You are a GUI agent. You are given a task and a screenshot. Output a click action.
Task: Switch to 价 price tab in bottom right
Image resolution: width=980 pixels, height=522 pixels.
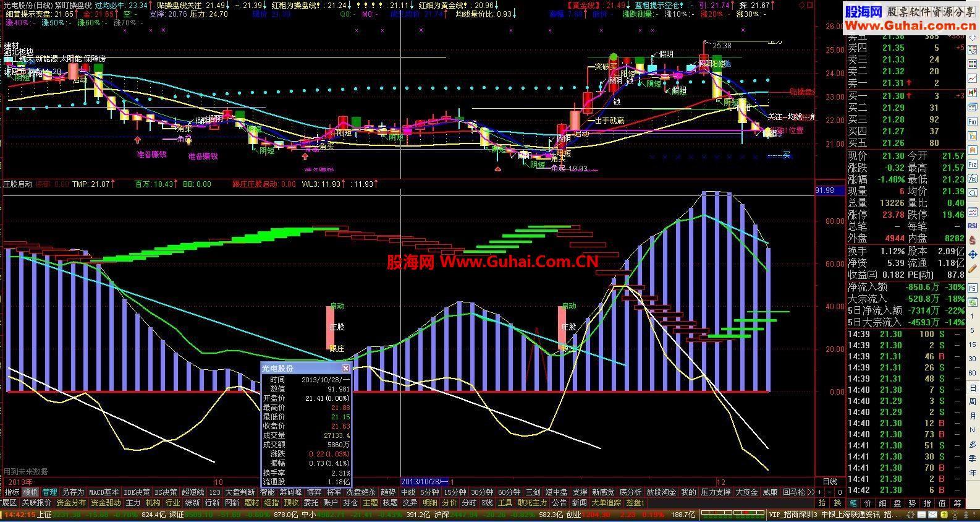coord(868,503)
